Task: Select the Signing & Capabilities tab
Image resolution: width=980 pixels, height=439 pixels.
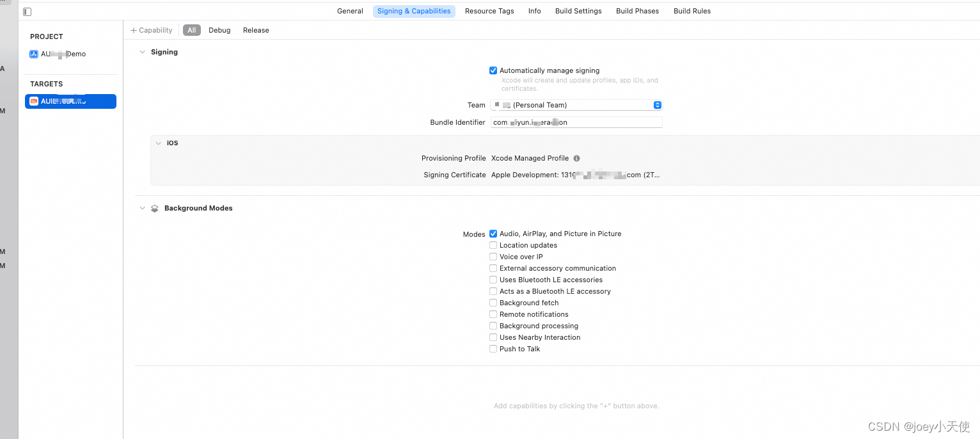Action: click(414, 11)
